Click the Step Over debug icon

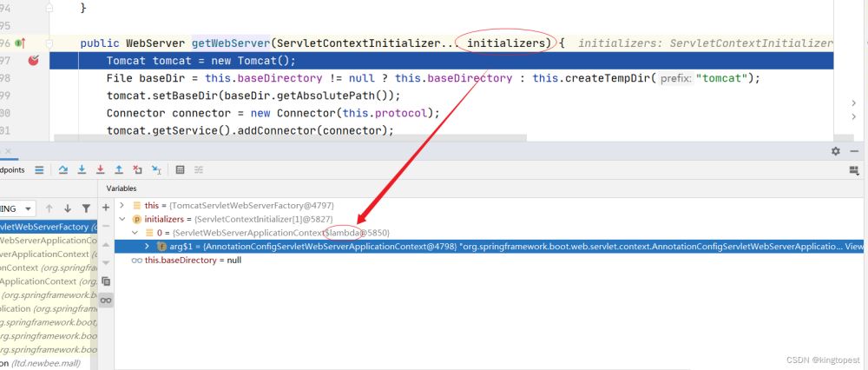(x=63, y=170)
